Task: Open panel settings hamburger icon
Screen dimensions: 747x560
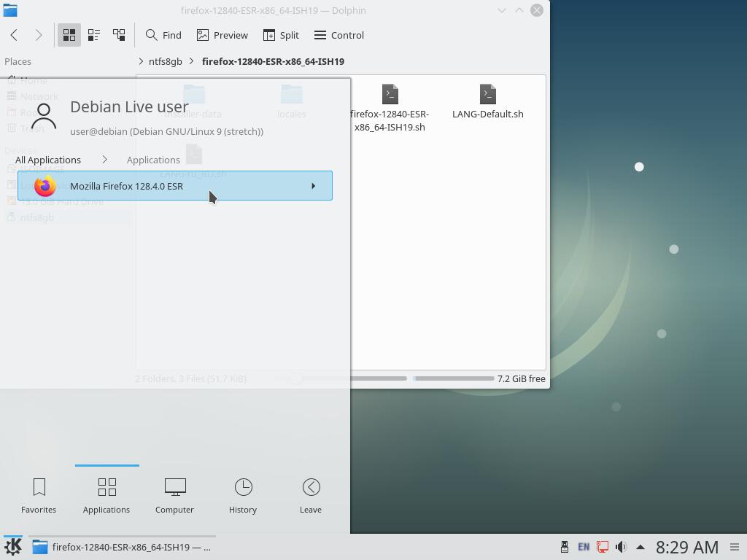Action: (735, 547)
